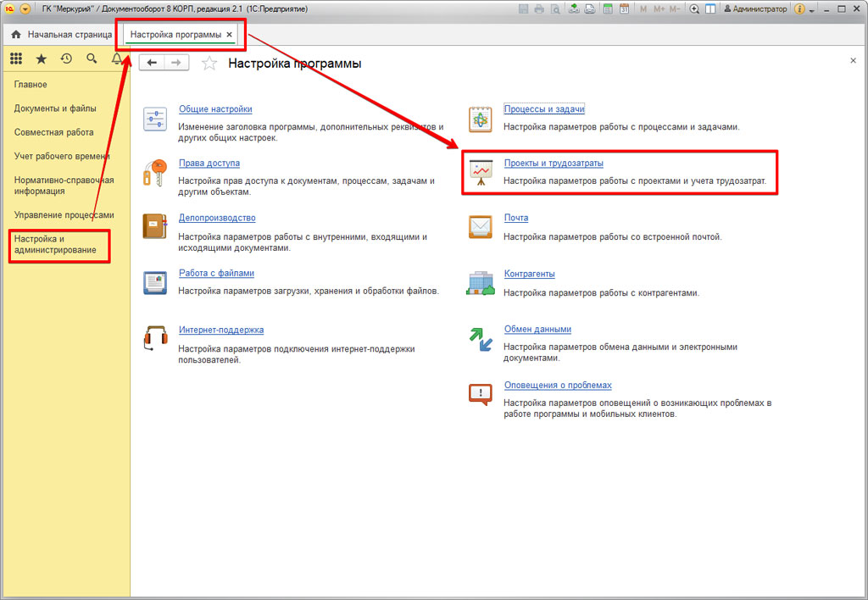This screenshot has height=600, width=868.
Task: Expand the main menu dropdown arrow button
Action: (x=24, y=9)
